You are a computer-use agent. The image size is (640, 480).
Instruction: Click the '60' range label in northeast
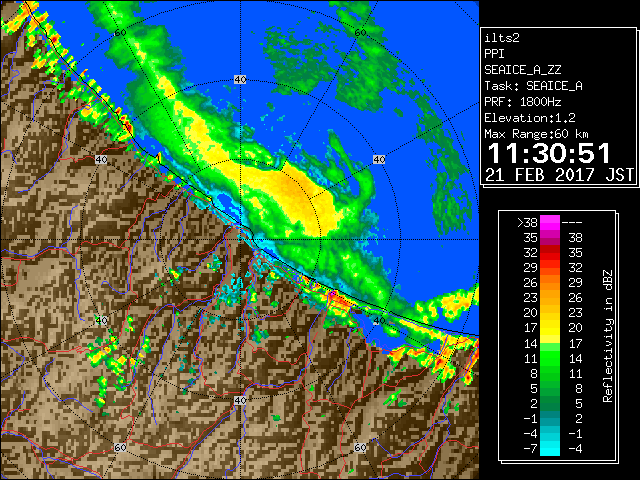(360, 33)
